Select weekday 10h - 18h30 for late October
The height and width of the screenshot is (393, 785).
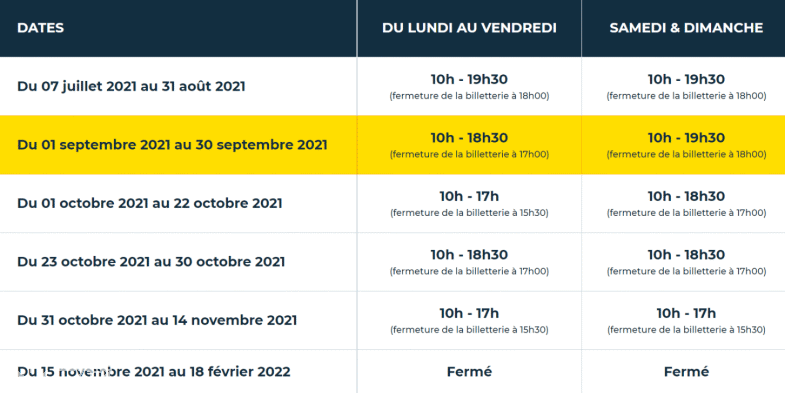tap(469, 255)
